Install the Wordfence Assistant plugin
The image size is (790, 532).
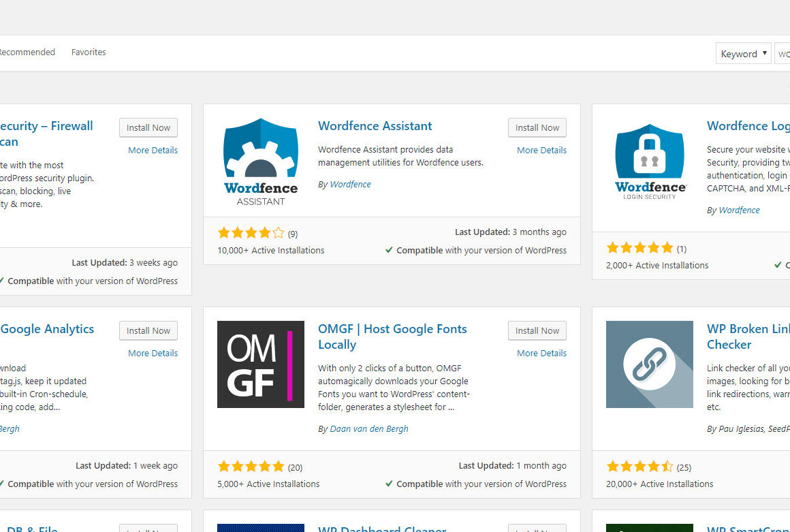coord(537,127)
